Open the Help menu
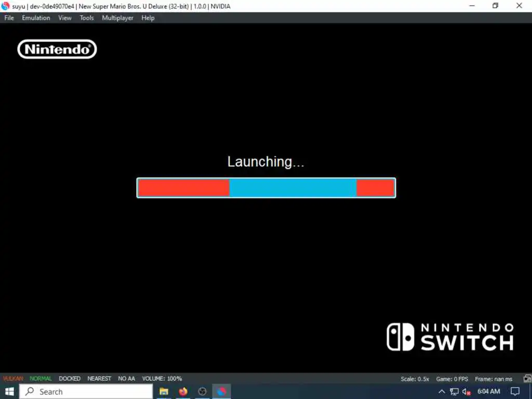Viewport: 532px width, 399px height. (148, 18)
